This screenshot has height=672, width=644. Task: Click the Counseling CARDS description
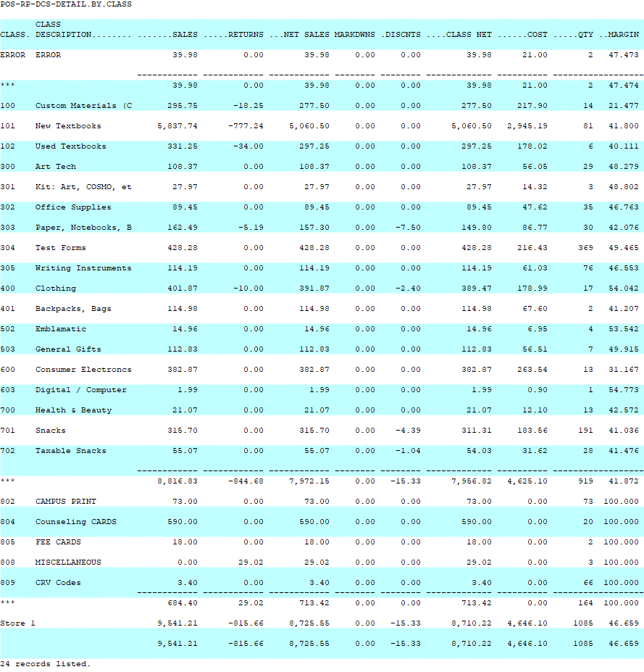click(x=75, y=522)
